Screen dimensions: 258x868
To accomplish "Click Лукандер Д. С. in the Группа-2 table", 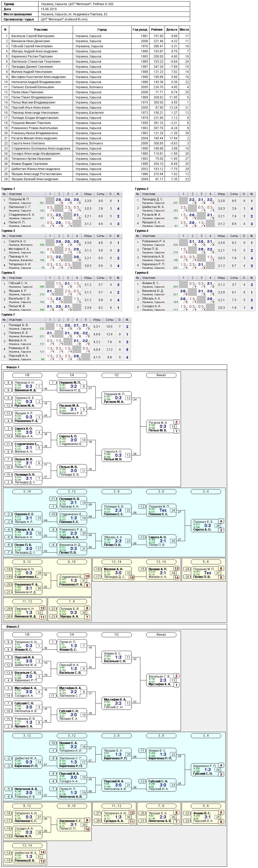I will click(x=152, y=199).
